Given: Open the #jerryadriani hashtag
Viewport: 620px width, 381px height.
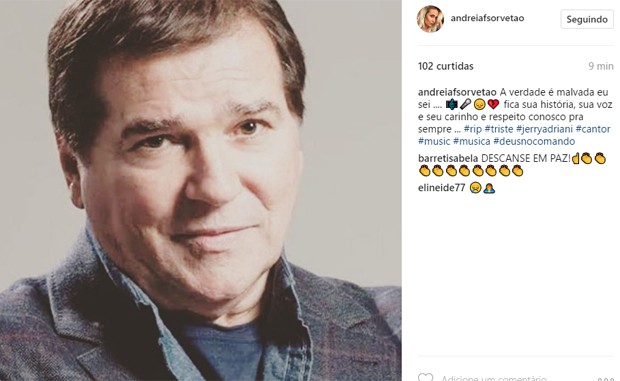Looking at the screenshot, I should (544, 129).
